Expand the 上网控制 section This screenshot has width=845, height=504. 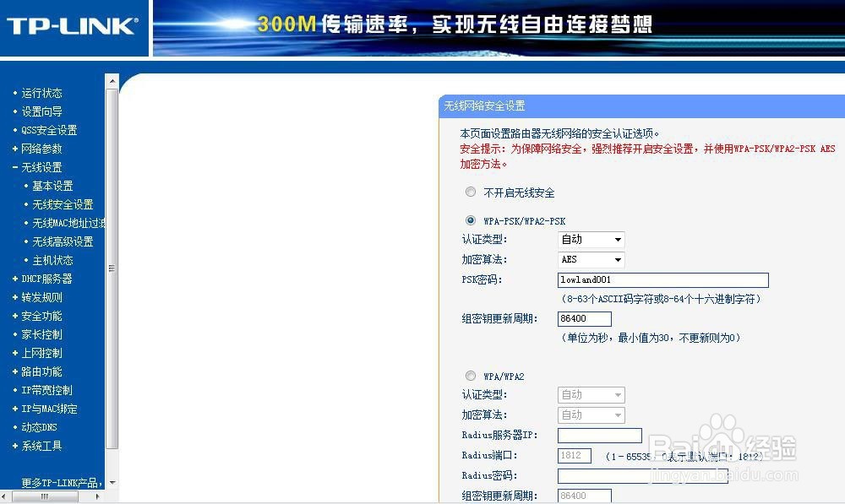[41, 353]
